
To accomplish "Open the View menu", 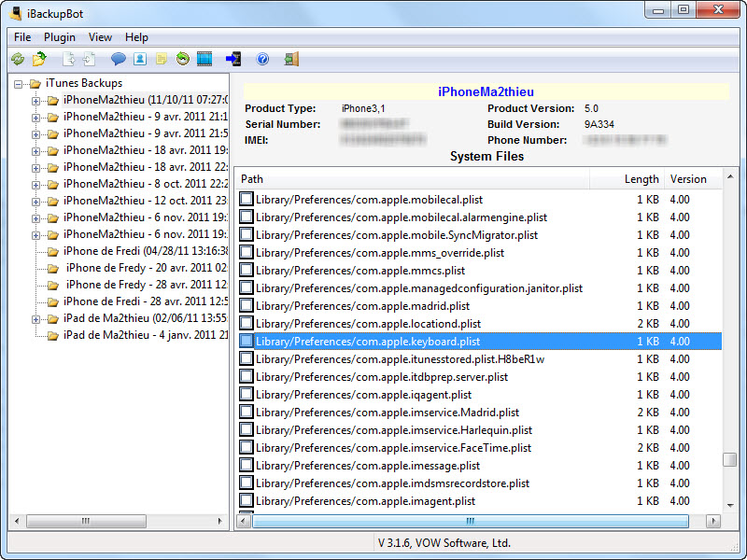I will pos(100,37).
